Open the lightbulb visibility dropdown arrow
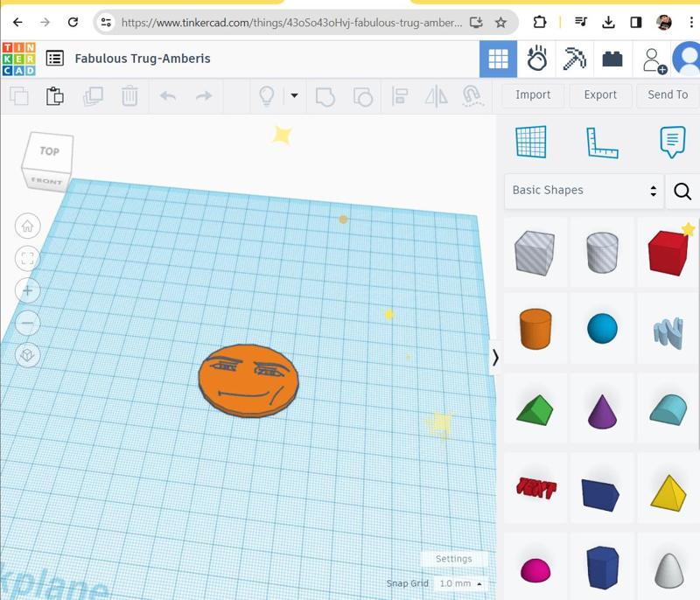Viewport: 700px width, 600px height. coord(294,95)
